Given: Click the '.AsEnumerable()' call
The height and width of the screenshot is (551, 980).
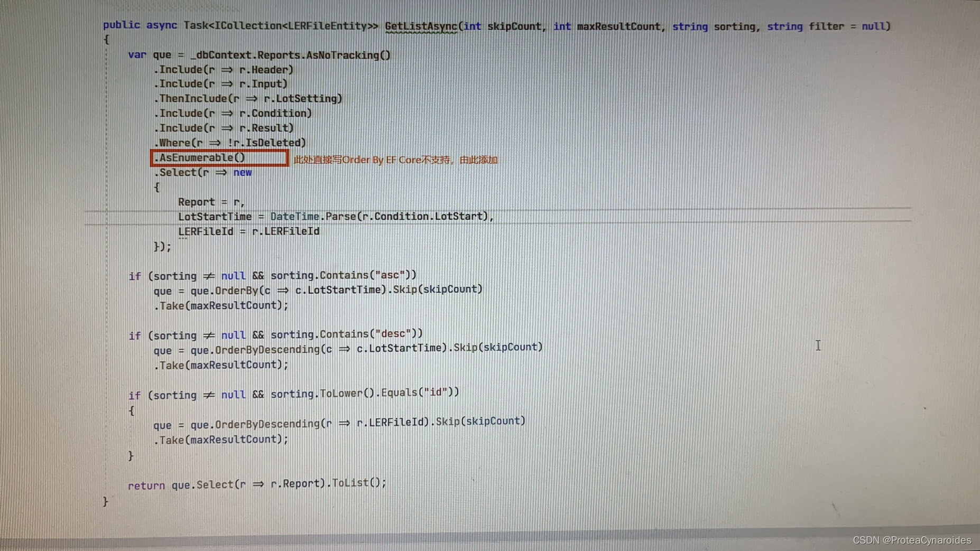Looking at the screenshot, I should tap(200, 157).
